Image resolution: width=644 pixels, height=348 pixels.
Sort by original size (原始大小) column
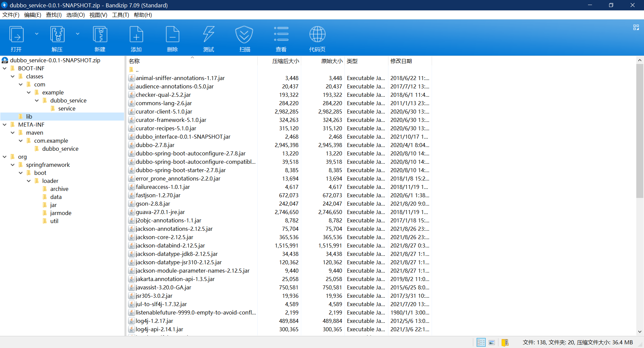[323, 61]
